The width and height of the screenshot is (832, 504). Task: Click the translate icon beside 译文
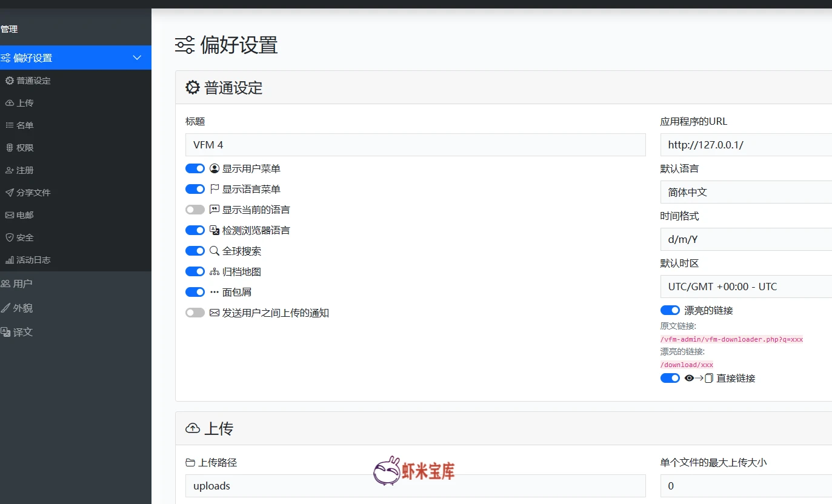[x=5, y=332]
